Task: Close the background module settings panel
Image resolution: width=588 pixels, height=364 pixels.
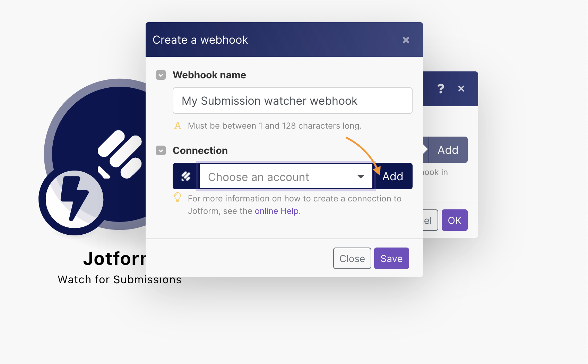Action: [461, 89]
